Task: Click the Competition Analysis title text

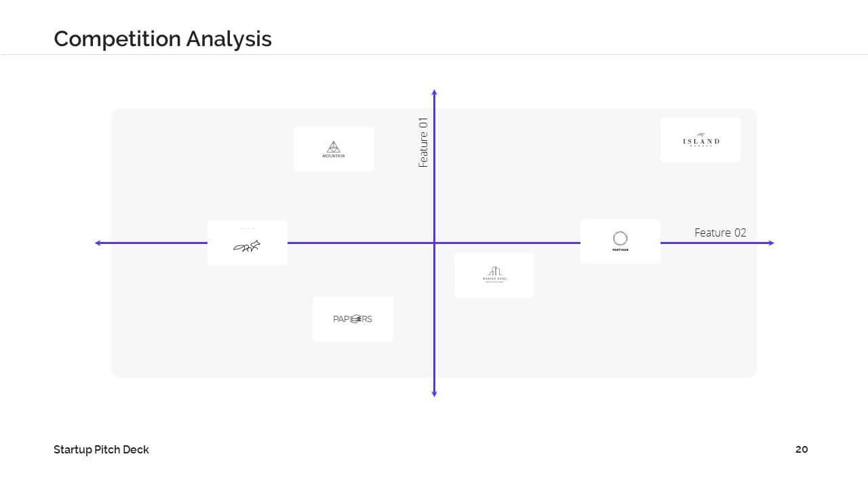Action: (163, 39)
